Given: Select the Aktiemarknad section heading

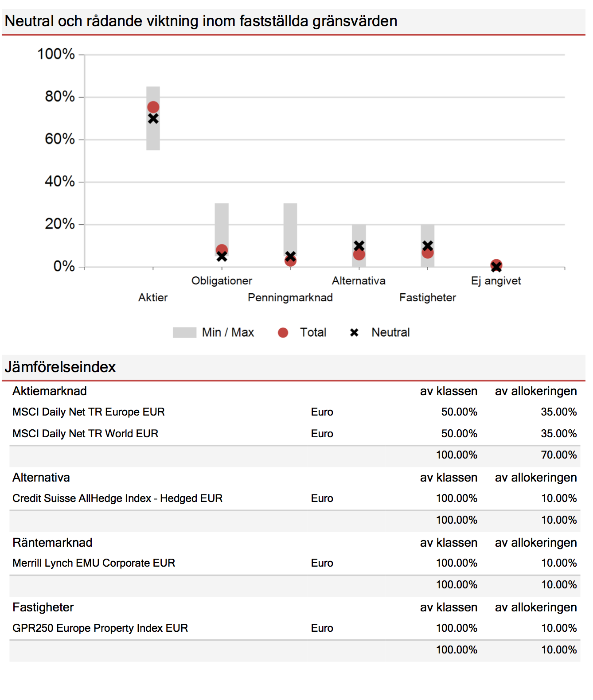Looking at the screenshot, I should pos(50,391).
